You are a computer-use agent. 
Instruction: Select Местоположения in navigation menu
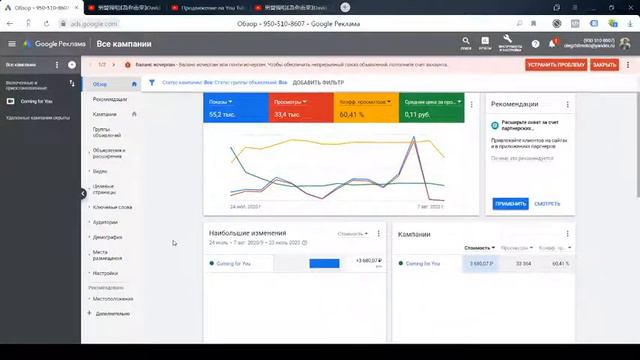[113, 299]
